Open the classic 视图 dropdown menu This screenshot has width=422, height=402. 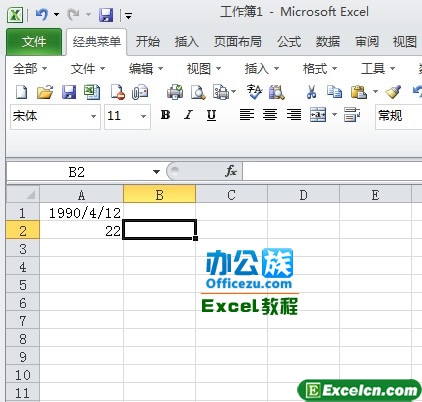point(204,69)
